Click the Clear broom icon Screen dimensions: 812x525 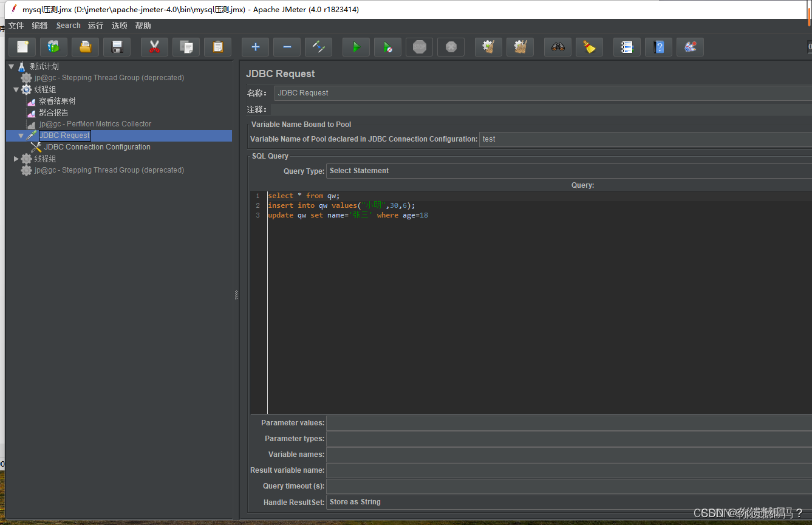(488, 47)
